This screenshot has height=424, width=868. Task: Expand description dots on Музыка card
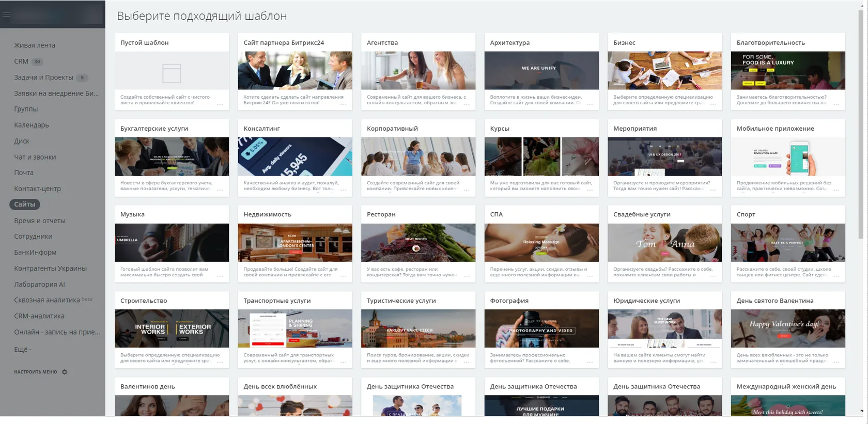[220, 277]
